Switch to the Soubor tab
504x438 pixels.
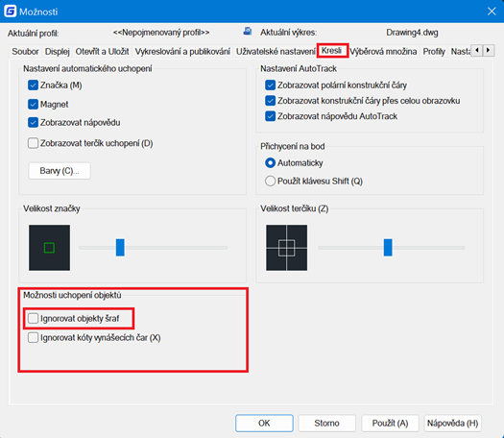coord(25,52)
